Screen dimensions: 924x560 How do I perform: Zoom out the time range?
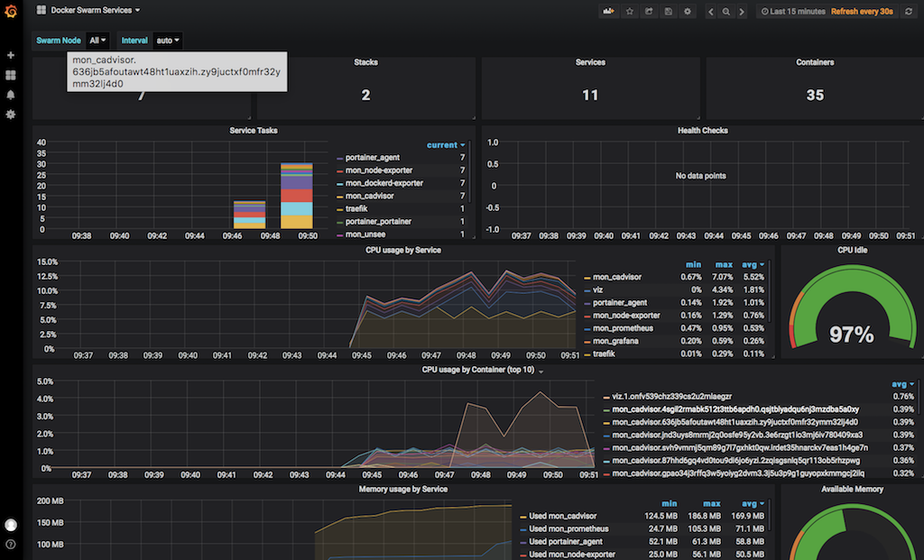pos(726,11)
